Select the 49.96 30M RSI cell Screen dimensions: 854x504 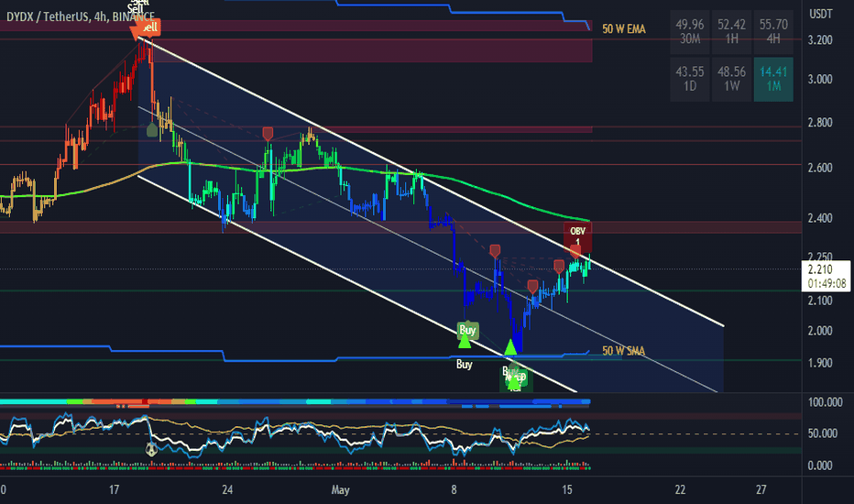(x=689, y=32)
